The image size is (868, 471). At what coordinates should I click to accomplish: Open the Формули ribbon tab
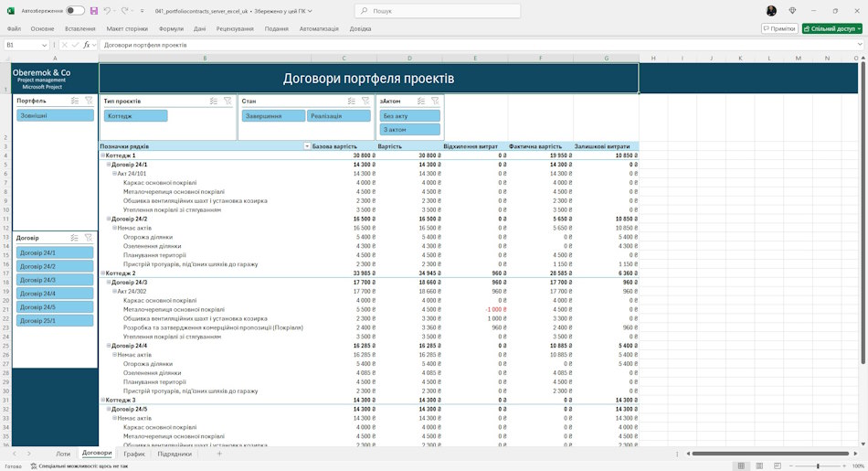point(171,29)
